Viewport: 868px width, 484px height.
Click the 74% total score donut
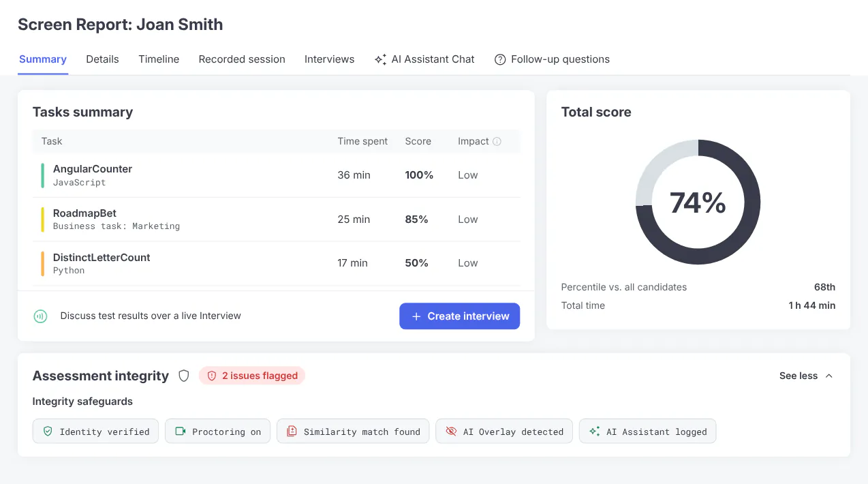coord(698,202)
